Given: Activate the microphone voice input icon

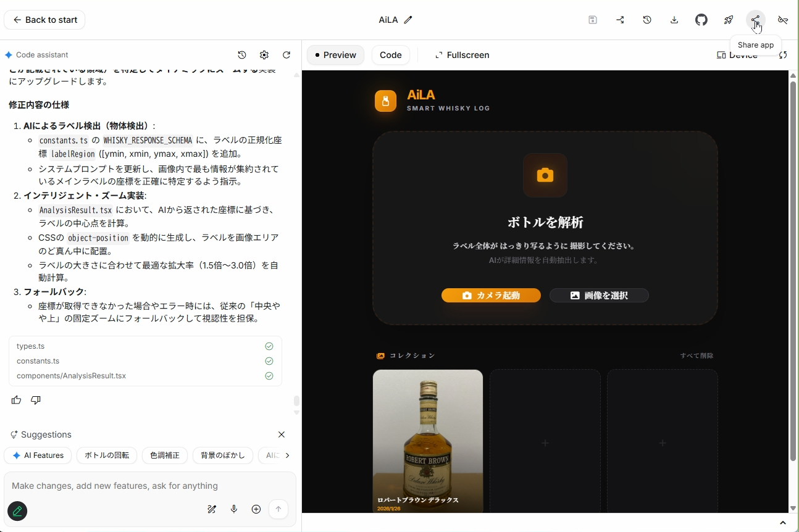Looking at the screenshot, I should pos(234,509).
